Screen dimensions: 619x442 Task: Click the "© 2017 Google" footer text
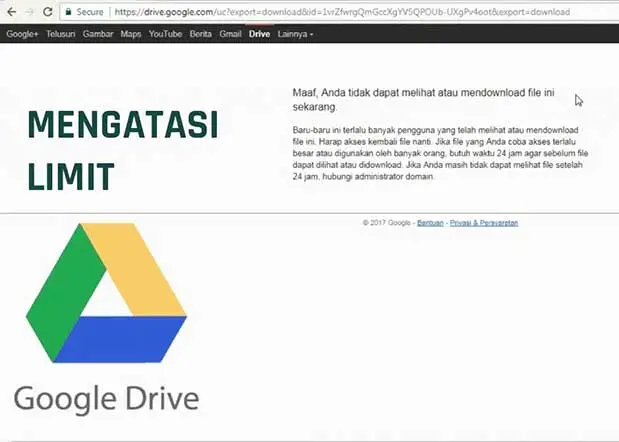(x=386, y=223)
